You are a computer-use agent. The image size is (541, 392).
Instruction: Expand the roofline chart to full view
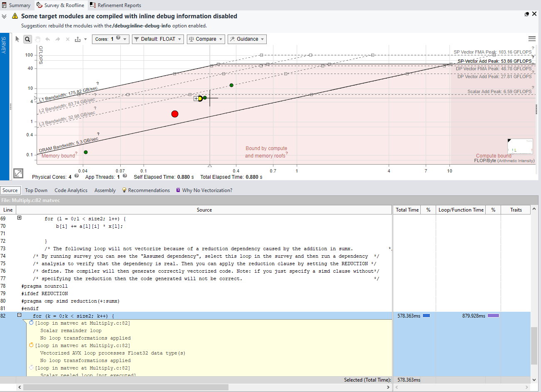tap(18, 173)
